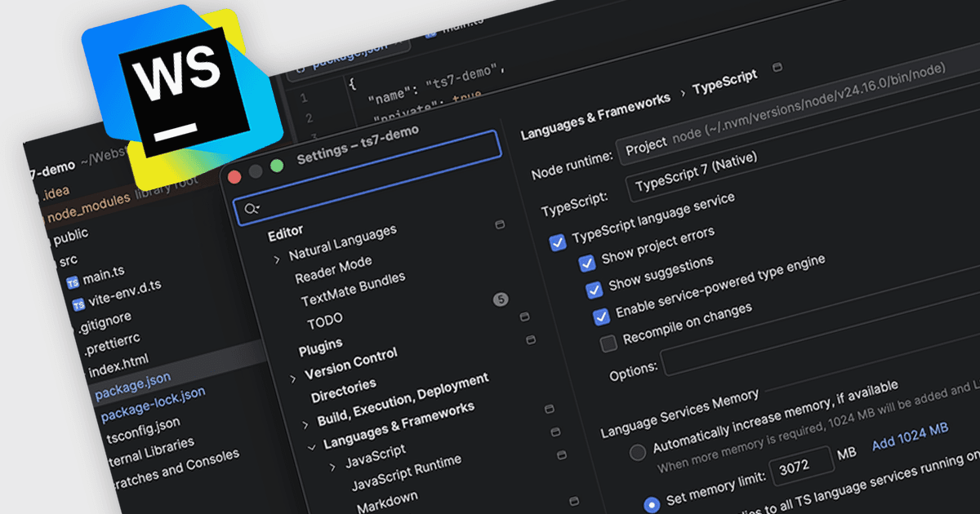Collapse Languages & Frameworks chevron
This screenshot has width=980, height=514.
click(x=311, y=447)
